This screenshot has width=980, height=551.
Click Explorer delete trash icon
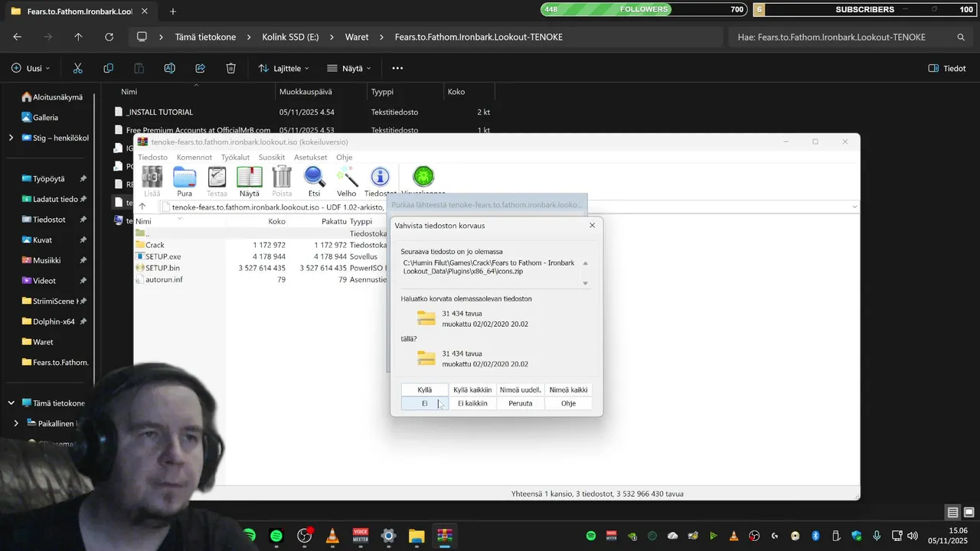230,68
